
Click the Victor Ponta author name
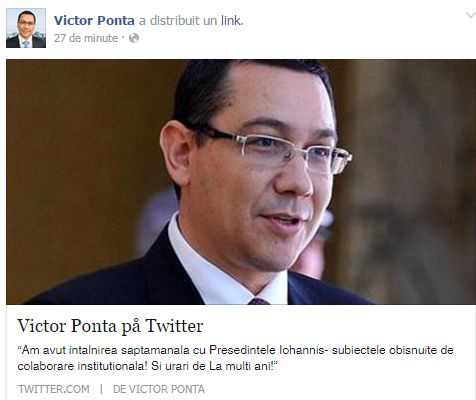(94, 21)
